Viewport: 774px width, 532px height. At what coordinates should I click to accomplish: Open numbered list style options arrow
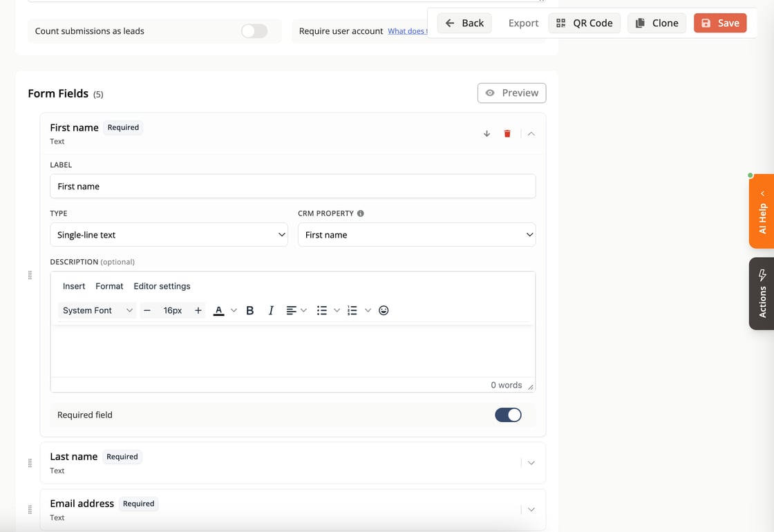368,310
